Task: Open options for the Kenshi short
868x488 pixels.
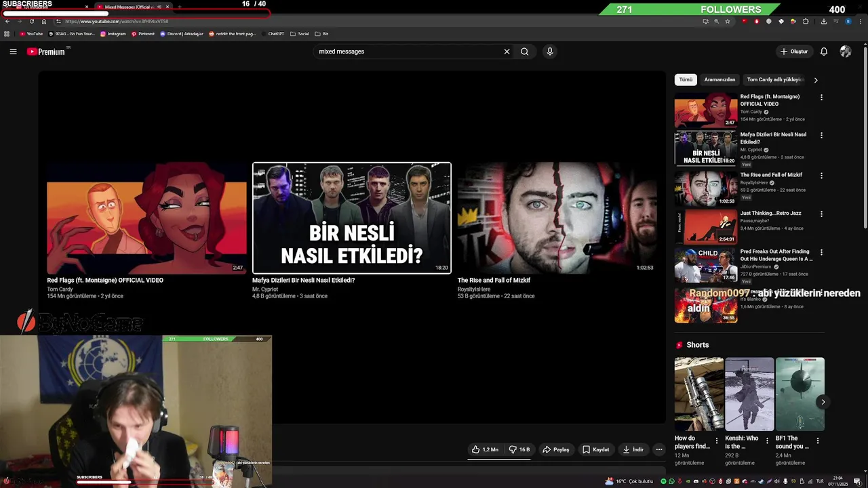Action: coord(767,441)
